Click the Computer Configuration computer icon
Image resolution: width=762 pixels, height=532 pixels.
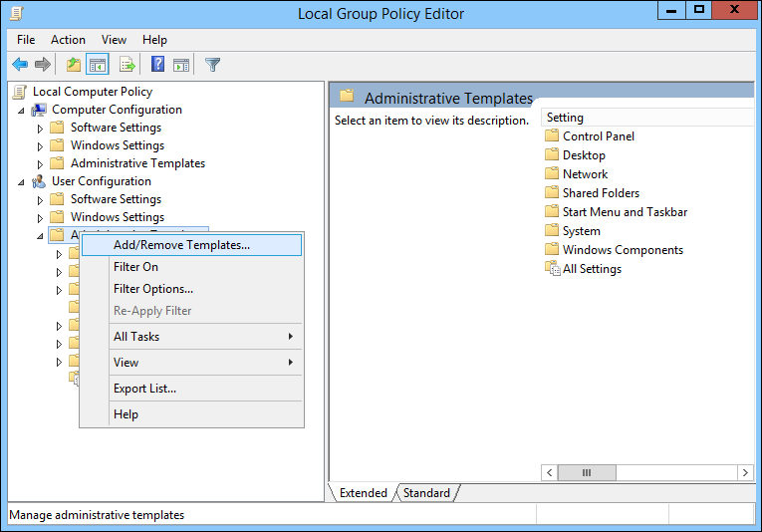tap(39, 110)
